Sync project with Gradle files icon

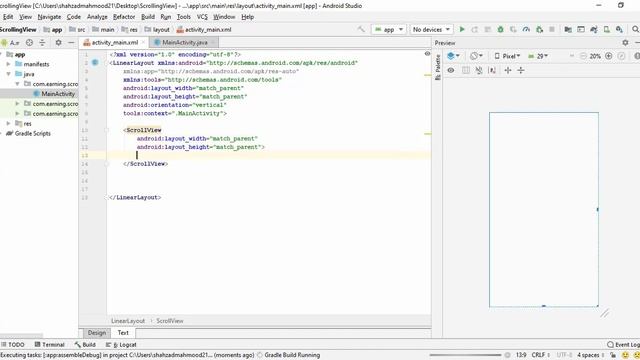click(x=594, y=29)
